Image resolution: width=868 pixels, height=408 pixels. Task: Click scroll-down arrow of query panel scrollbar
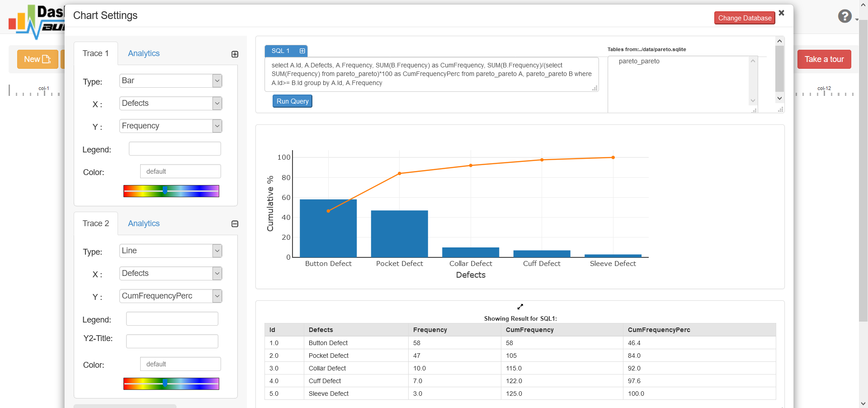click(x=779, y=98)
